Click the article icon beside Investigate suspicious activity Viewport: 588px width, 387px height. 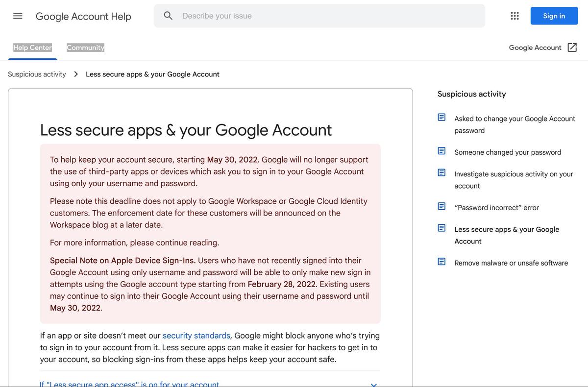tap(441, 173)
